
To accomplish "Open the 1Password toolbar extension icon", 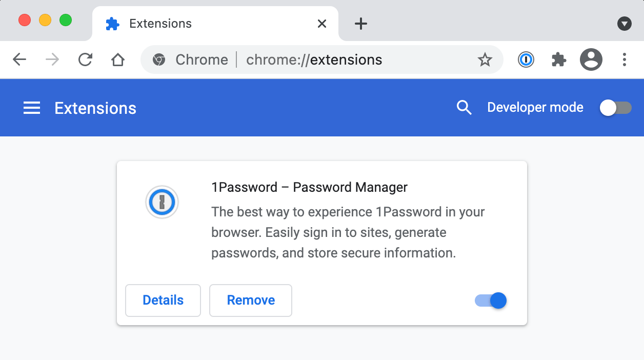I will point(526,60).
